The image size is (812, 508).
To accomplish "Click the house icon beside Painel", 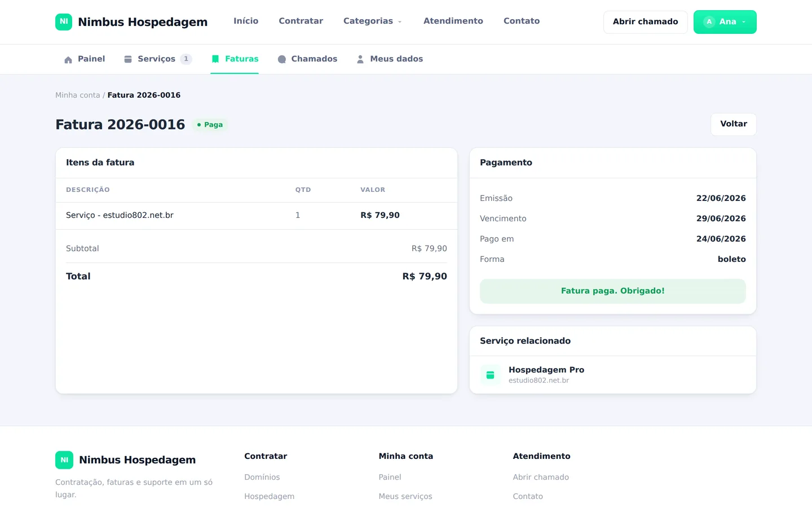I will [68, 59].
